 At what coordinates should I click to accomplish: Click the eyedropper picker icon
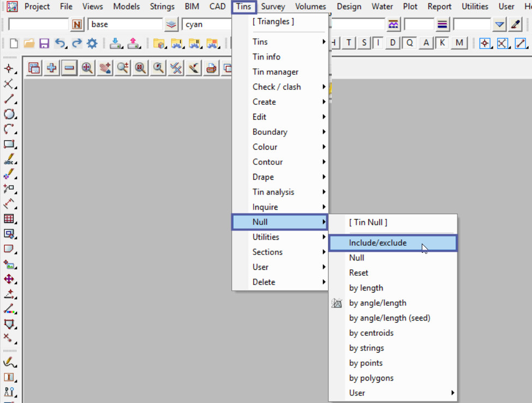pyautogui.click(x=515, y=25)
